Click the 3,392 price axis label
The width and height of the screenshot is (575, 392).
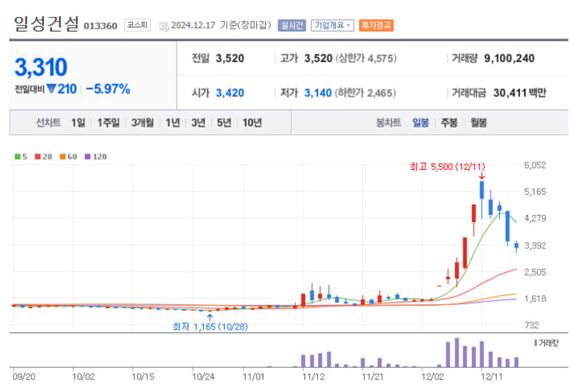pyautogui.click(x=535, y=245)
